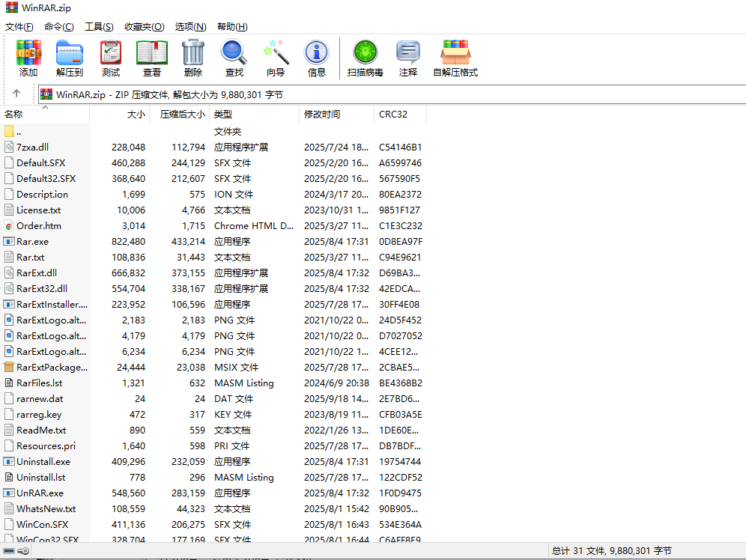The height and width of the screenshot is (560, 746).
Task: Open the File (文件) menu
Action: (x=19, y=27)
